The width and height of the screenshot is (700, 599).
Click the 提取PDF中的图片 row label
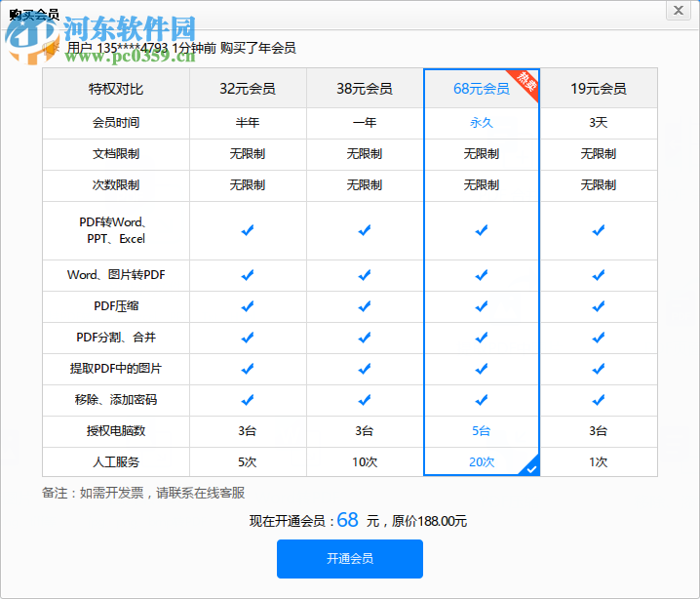pyautogui.click(x=116, y=369)
